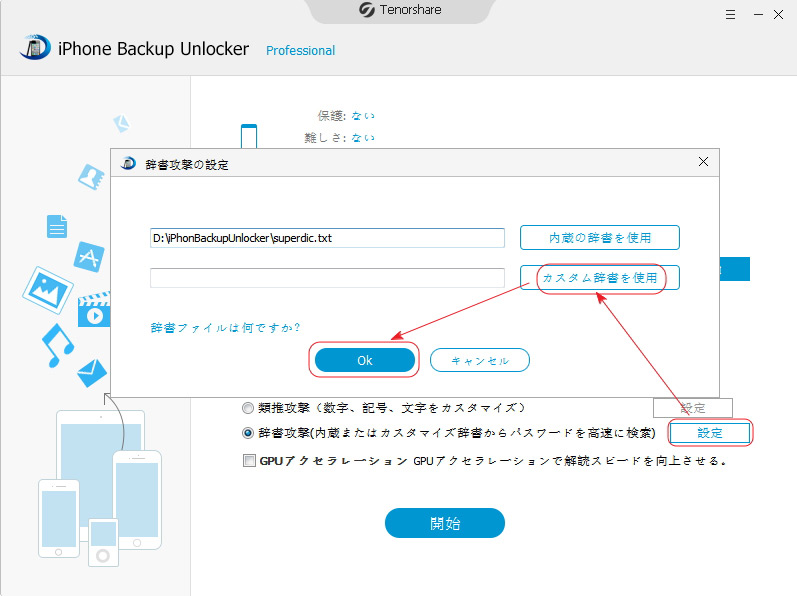This screenshot has height=596, width=797.
Task: Select the 類推攻撃 radio option
Action: [248, 408]
